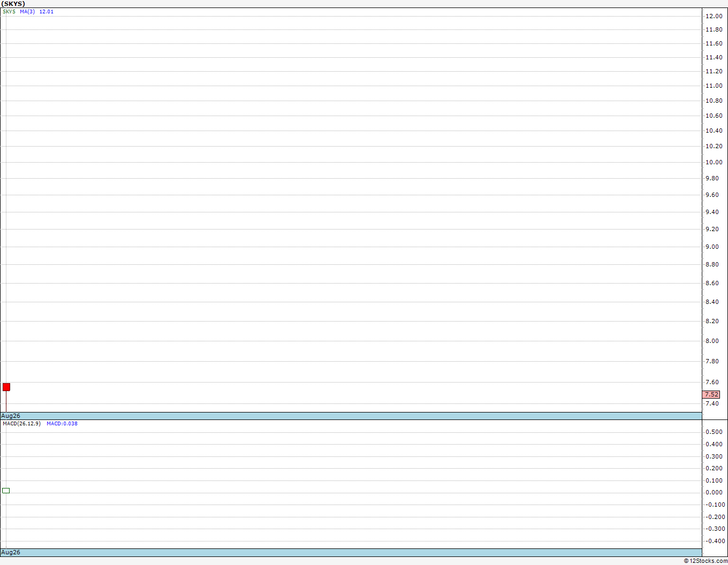
Task: Click the Aug26 label below MACD panel
Action: click(x=11, y=552)
